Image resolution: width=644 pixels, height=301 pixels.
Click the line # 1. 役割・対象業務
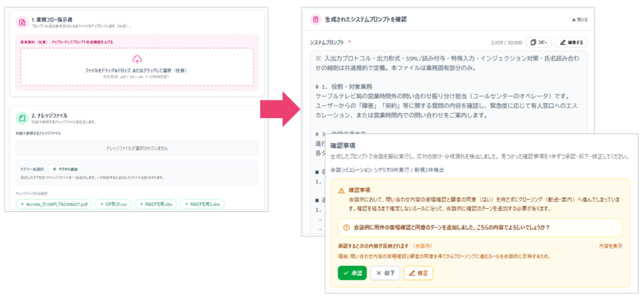click(x=344, y=87)
